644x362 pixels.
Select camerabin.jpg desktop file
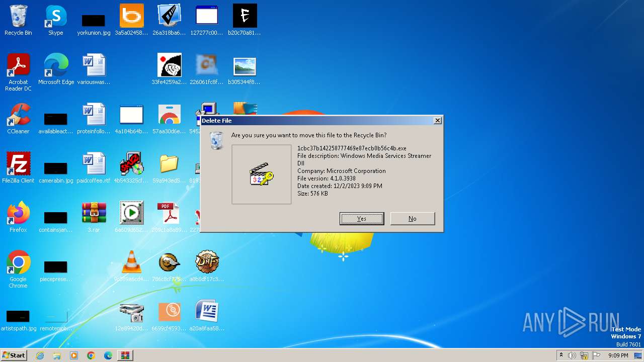click(x=56, y=172)
